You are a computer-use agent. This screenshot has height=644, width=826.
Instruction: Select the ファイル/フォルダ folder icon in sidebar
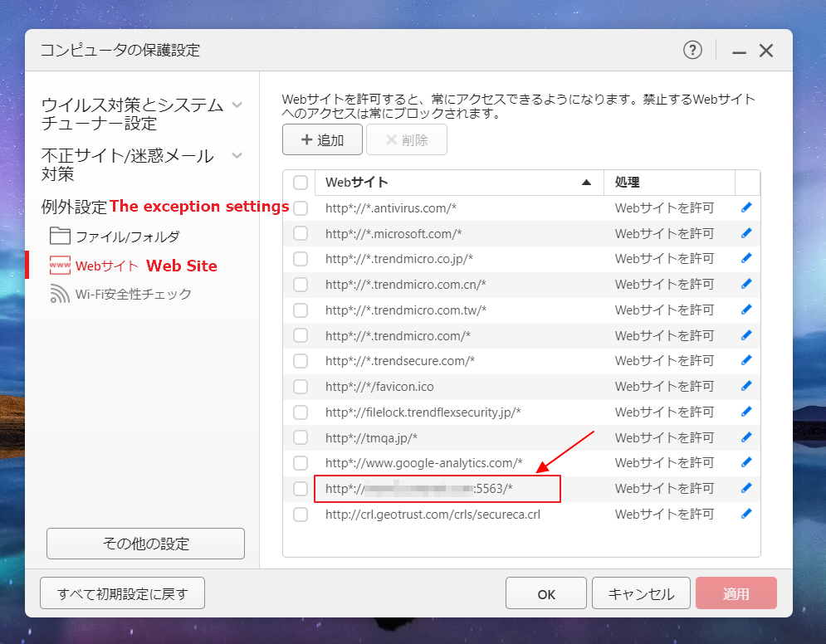click(x=59, y=236)
